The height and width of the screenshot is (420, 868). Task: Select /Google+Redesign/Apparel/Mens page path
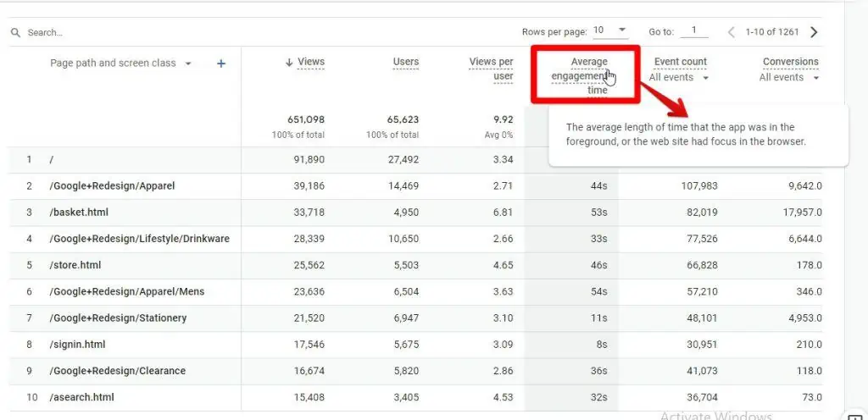(127, 291)
